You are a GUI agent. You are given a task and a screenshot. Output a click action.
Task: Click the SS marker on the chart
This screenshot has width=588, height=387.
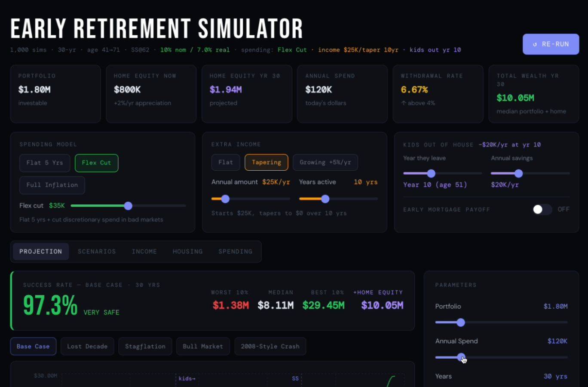[295, 378]
